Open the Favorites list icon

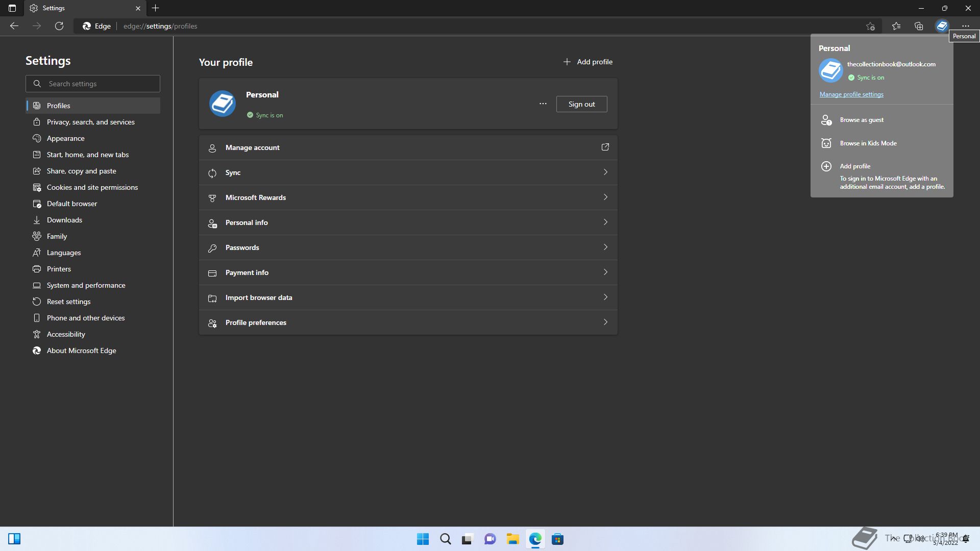point(896,26)
